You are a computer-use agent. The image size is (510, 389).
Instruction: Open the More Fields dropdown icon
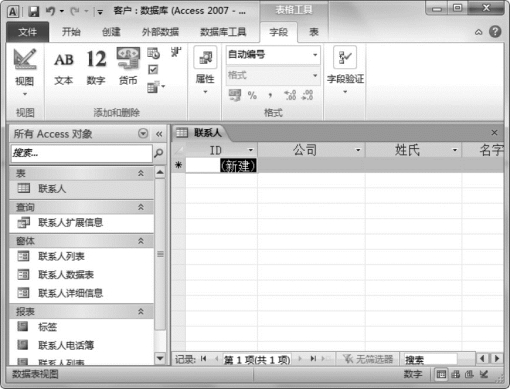[156, 87]
